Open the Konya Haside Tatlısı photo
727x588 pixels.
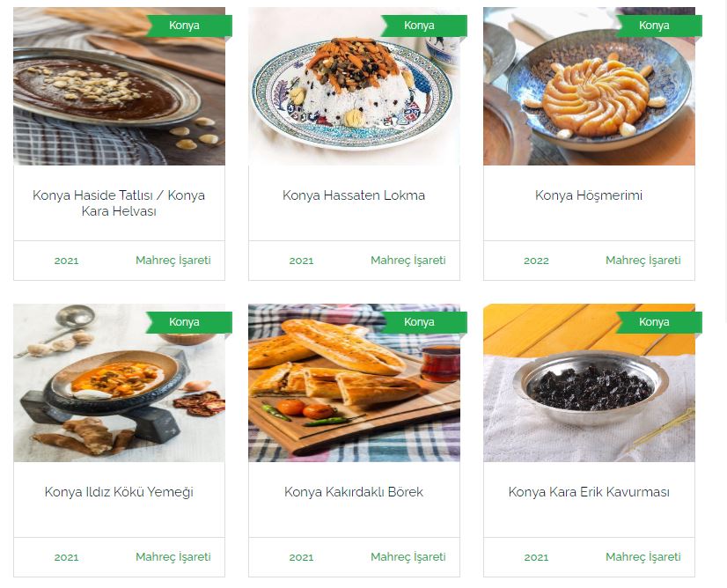coord(119,86)
